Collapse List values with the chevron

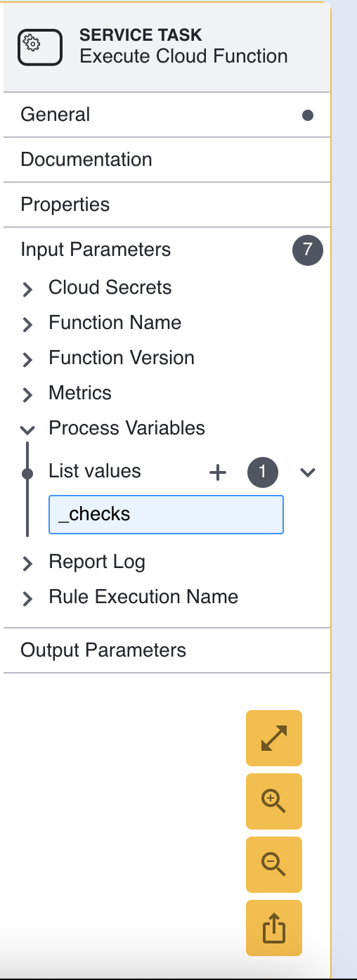[307, 472]
